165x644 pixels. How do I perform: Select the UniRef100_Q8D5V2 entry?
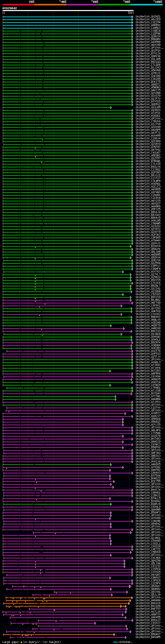click(x=148, y=105)
